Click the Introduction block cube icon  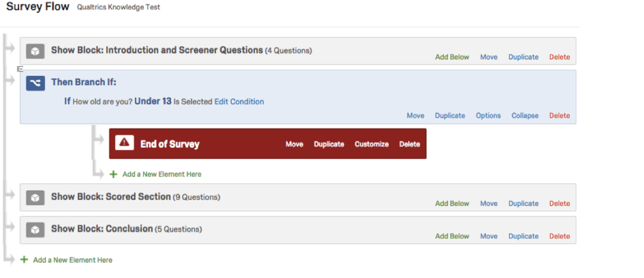pos(36,50)
